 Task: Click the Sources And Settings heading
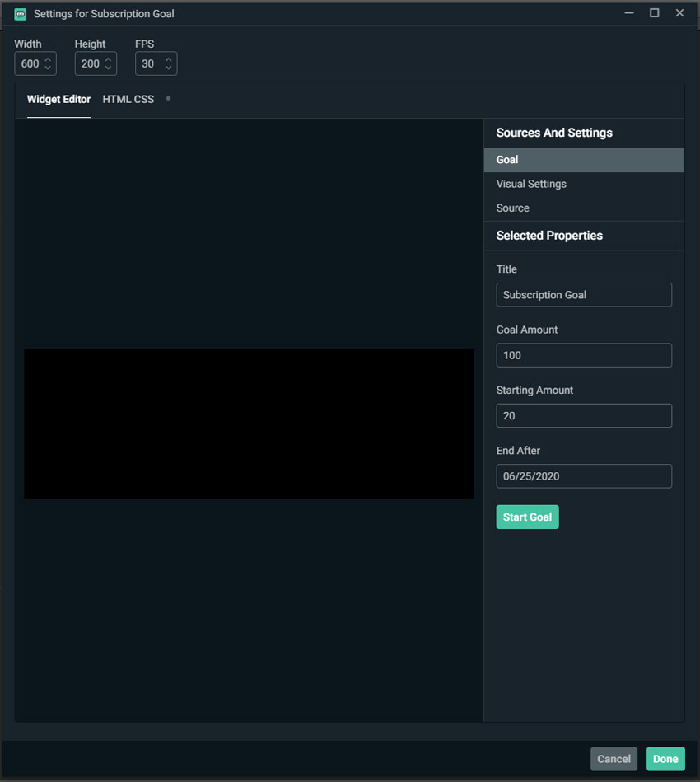pyautogui.click(x=554, y=133)
